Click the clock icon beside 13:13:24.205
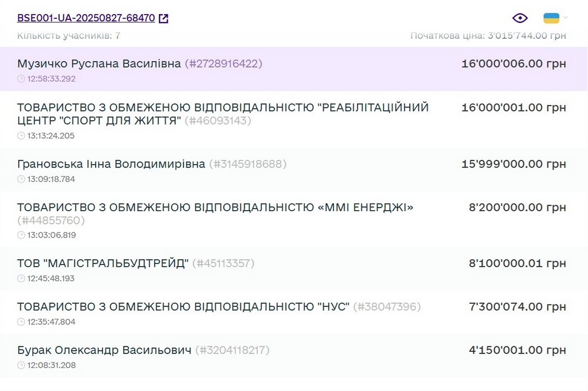Screen dimensions: 588x391 (x=21, y=136)
